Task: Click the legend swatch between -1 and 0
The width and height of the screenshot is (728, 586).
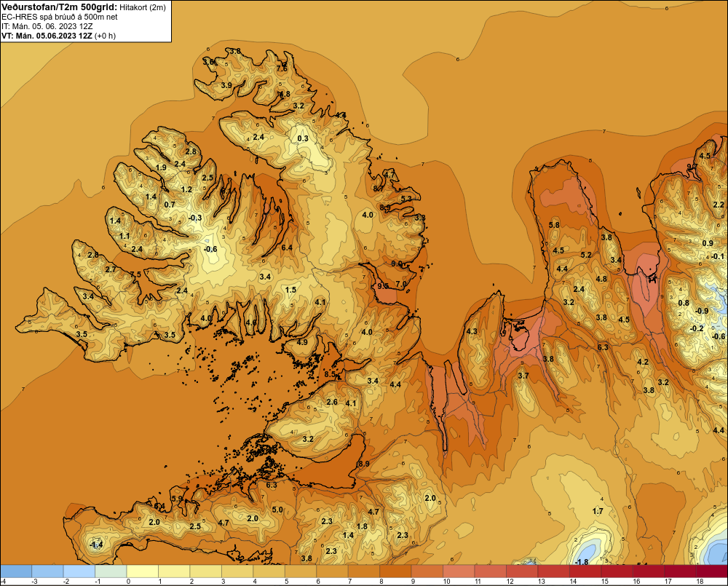Action: (x=111, y=571)
